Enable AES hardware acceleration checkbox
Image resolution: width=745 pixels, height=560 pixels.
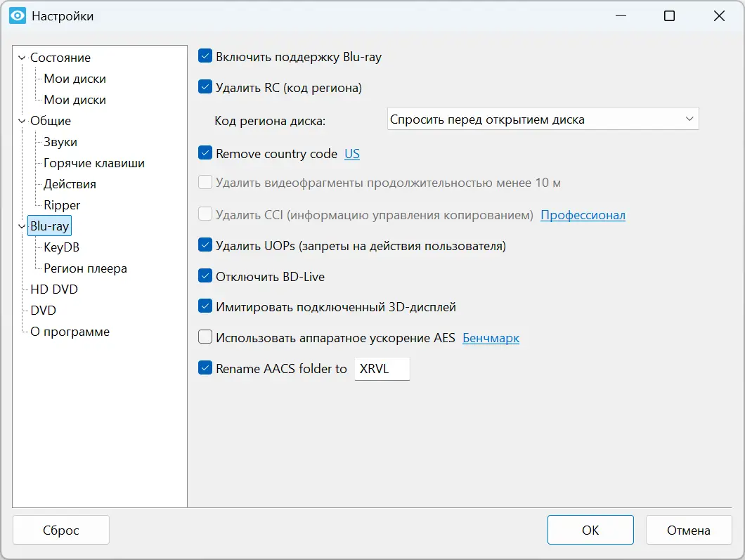click(205, 338)
